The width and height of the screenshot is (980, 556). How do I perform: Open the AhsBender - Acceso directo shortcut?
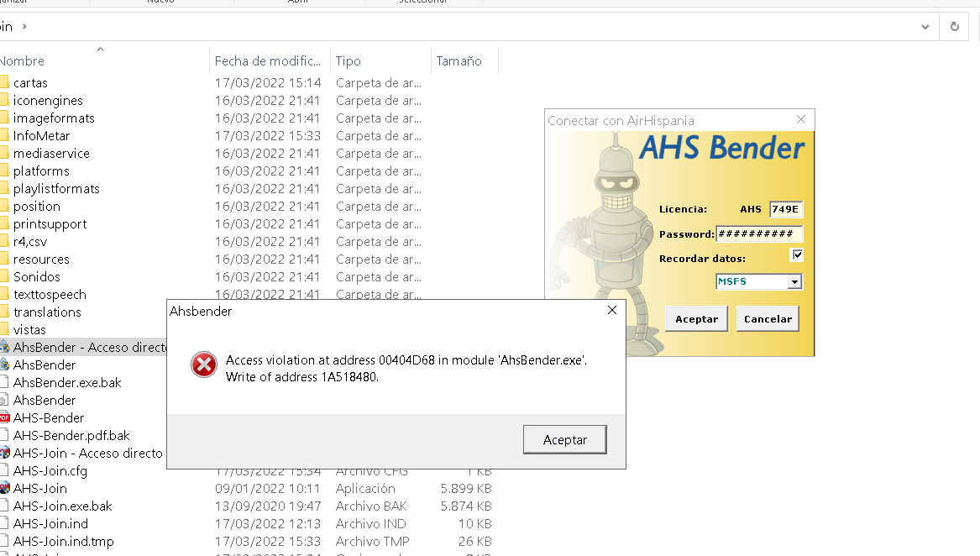coord(84,348)
